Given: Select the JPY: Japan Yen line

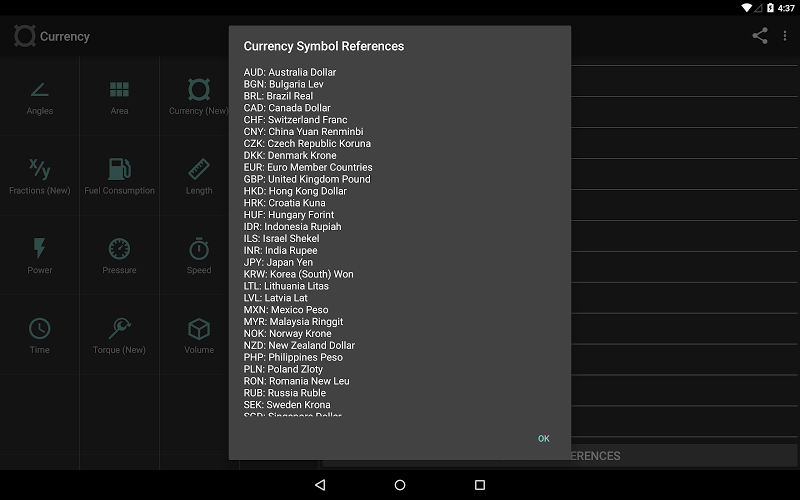Looking at the screenshot, I should click(278, 262).
